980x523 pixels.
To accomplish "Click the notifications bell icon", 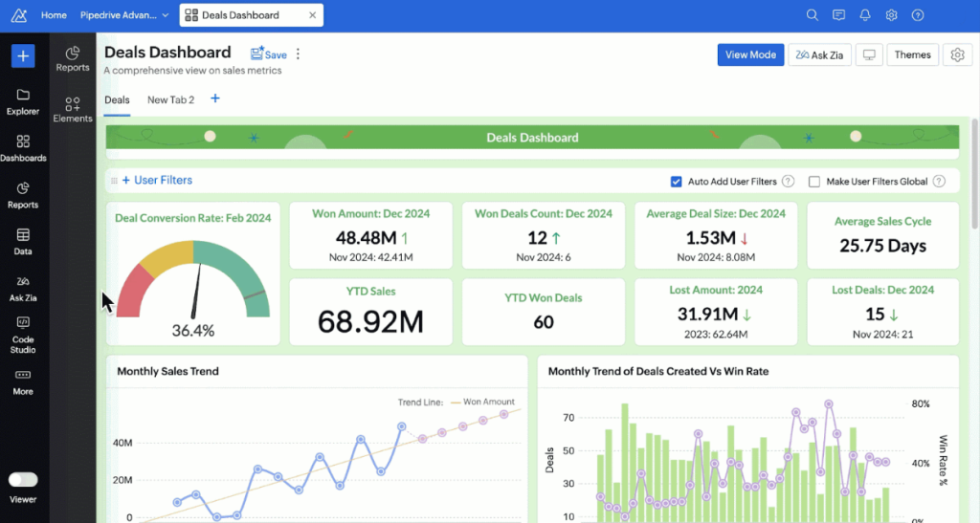I will tap(865, 15).
